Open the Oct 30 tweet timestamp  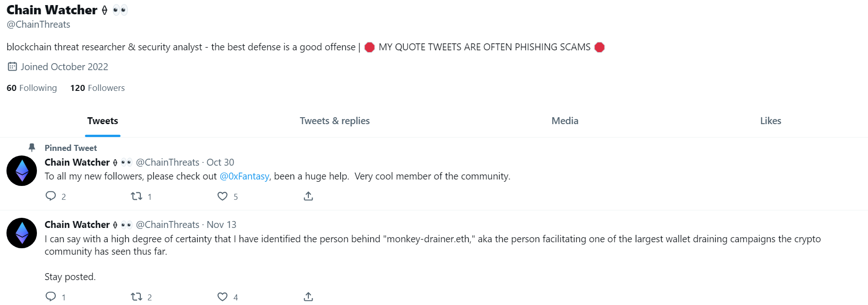(x=220, y=162)
